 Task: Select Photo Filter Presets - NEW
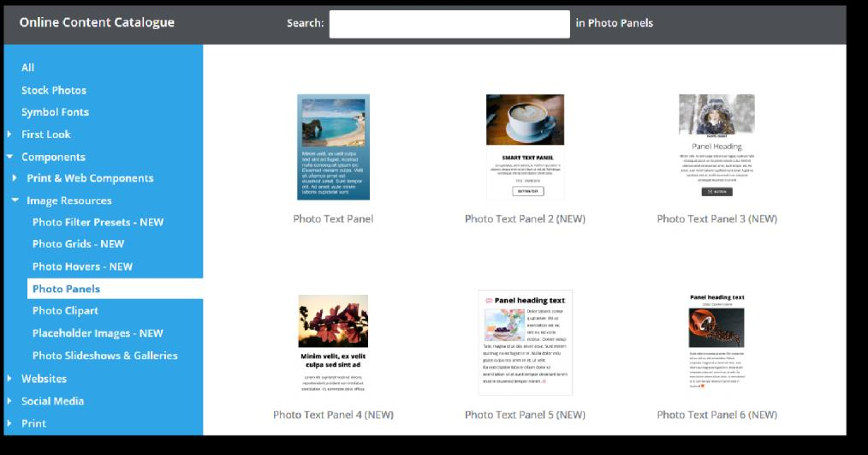pyautogui.click(x=98, y=222)
